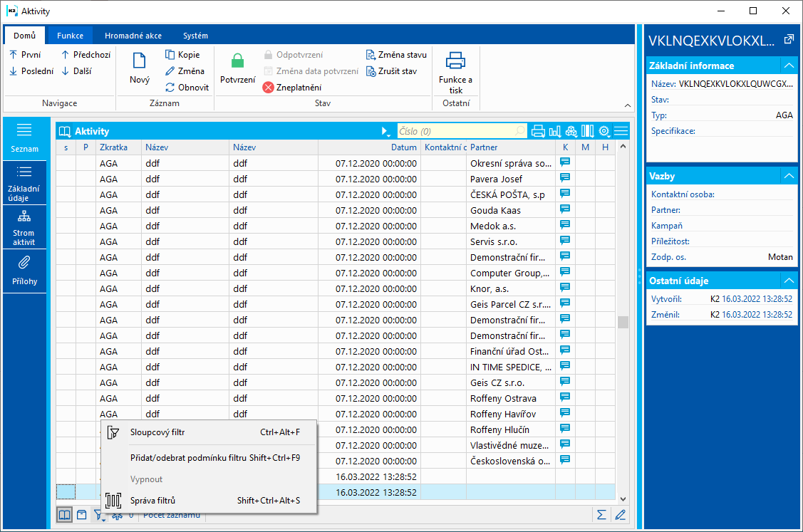Open the grid settings gear dropdown
Screen dimensions: 803x532
click(x=604, y=131)
